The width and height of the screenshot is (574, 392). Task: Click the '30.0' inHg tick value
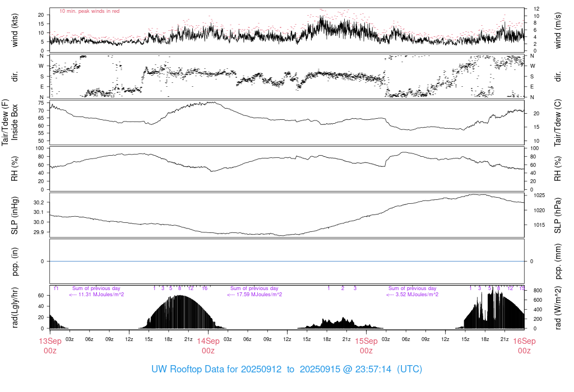[39, 222]
